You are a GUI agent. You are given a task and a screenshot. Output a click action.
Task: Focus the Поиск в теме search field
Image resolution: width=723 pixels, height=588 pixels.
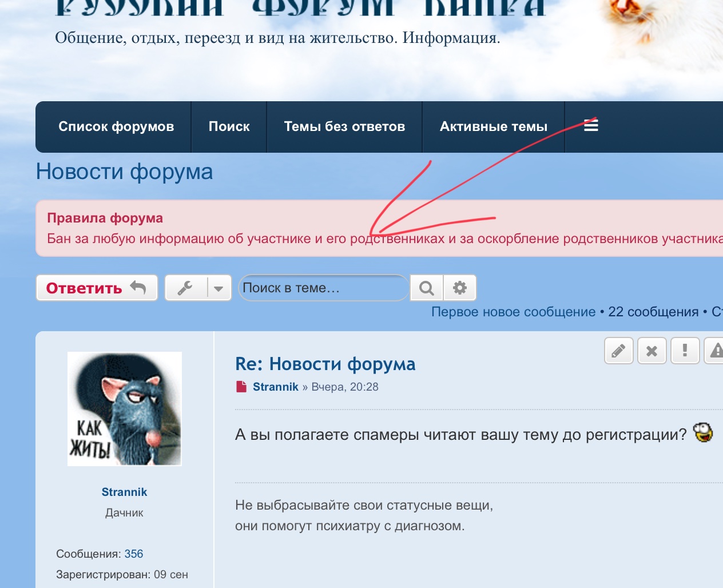323,288
